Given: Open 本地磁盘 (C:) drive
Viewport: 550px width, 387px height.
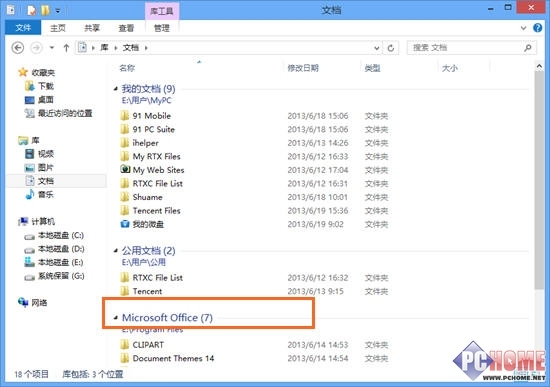Looking at the screenshot, I should (61, 235).
